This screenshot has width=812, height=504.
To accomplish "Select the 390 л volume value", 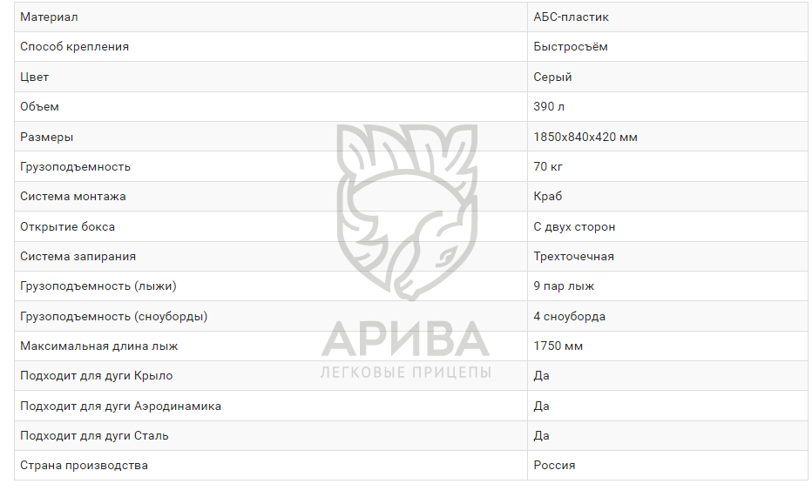I will coord(549,107).
